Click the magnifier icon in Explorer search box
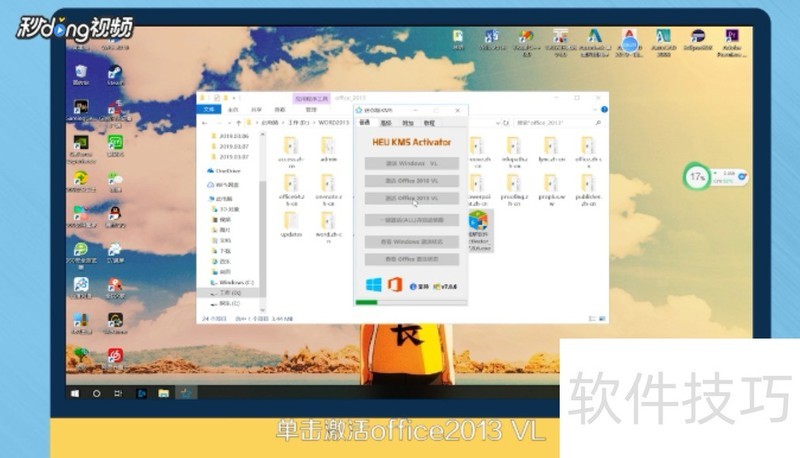Screen dimensions: 800x458 click(598, 123)
